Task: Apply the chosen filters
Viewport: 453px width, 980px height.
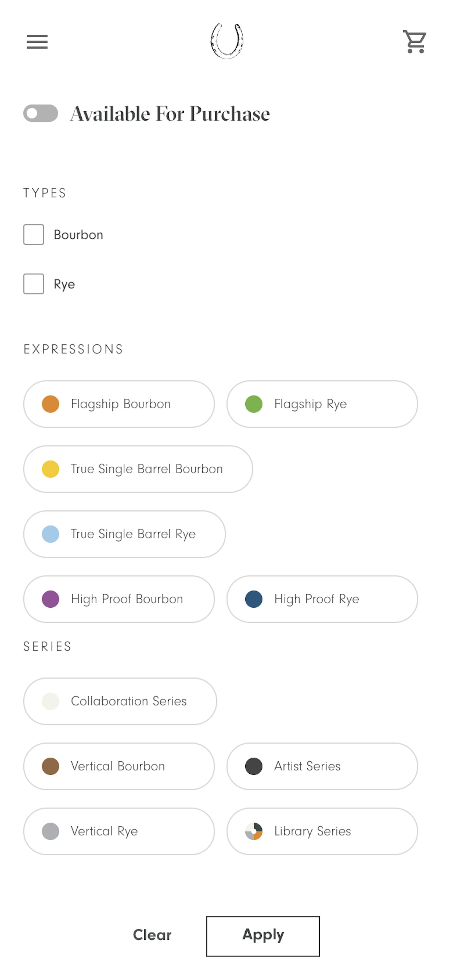Action: (x=263, y=936)
